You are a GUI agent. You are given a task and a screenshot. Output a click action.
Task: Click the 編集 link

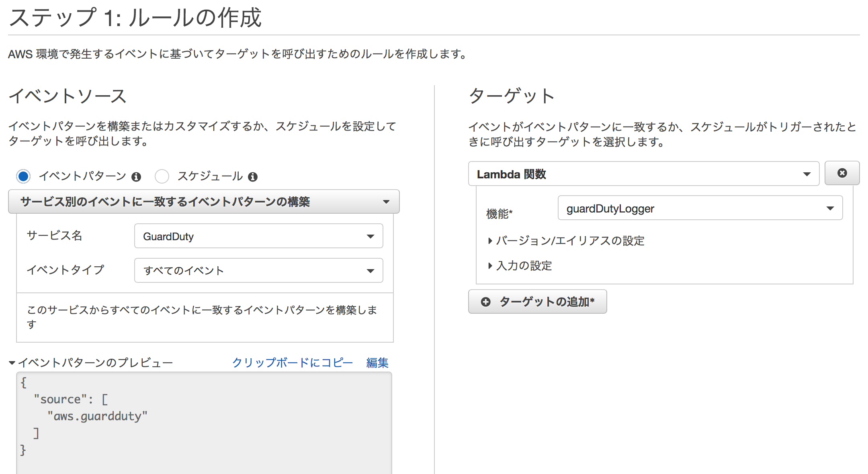[377, 362]
